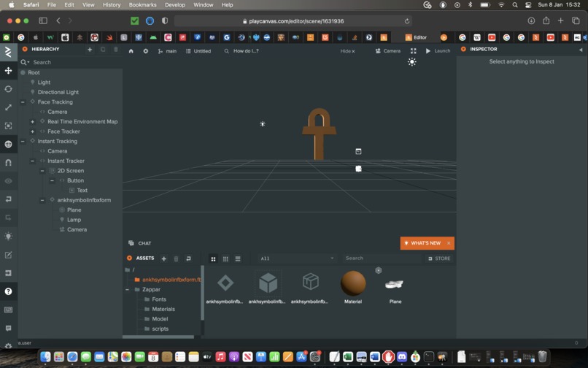Launch the scene
The image size is (588, 368).
[438, 51]
